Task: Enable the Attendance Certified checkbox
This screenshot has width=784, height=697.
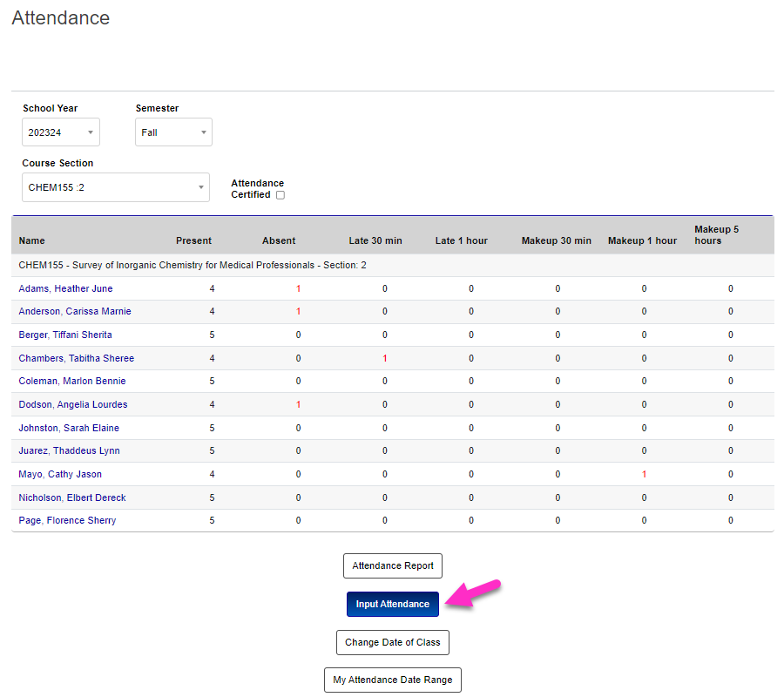Action: [280, 194]
